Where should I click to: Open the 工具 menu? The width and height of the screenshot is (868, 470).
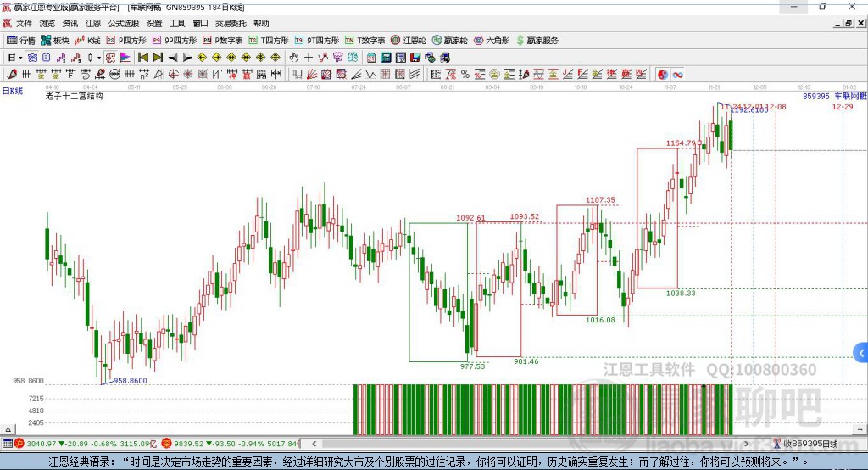click(177, 23)
